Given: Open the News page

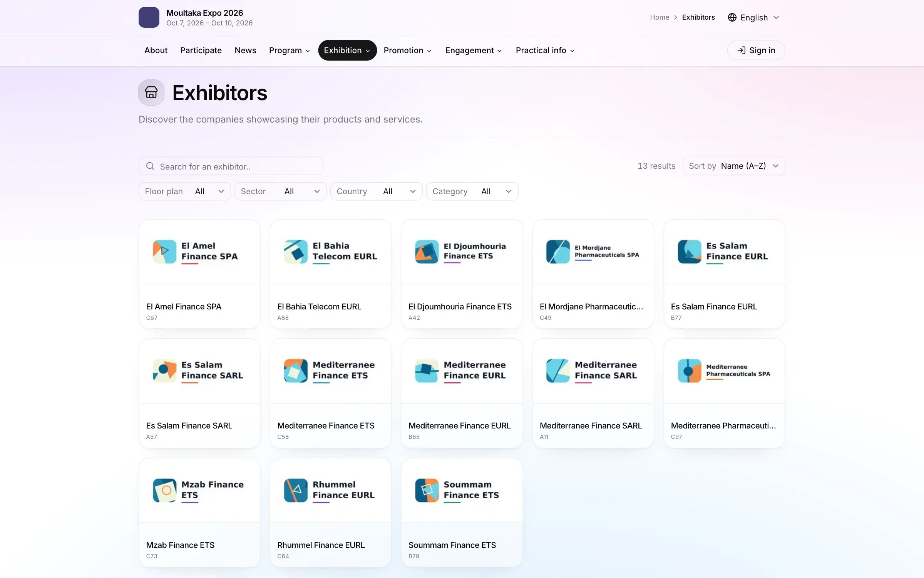Looking at the screenshot, I should click(x=245, y=50).
